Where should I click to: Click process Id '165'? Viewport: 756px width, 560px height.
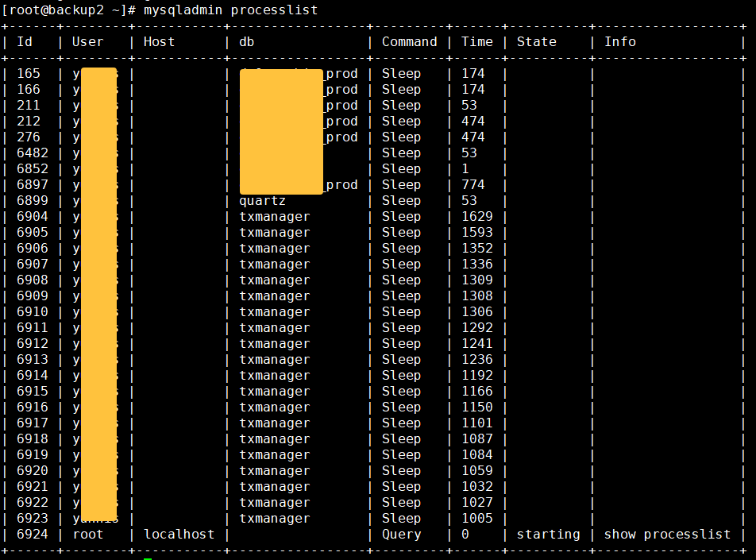29,73
